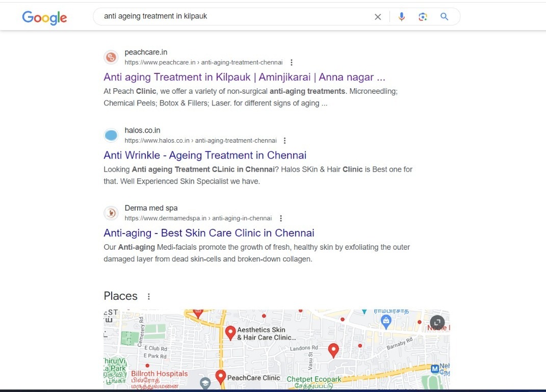Select Aesthetics Skin & Hair Care Clinic pin

point(230,333)
